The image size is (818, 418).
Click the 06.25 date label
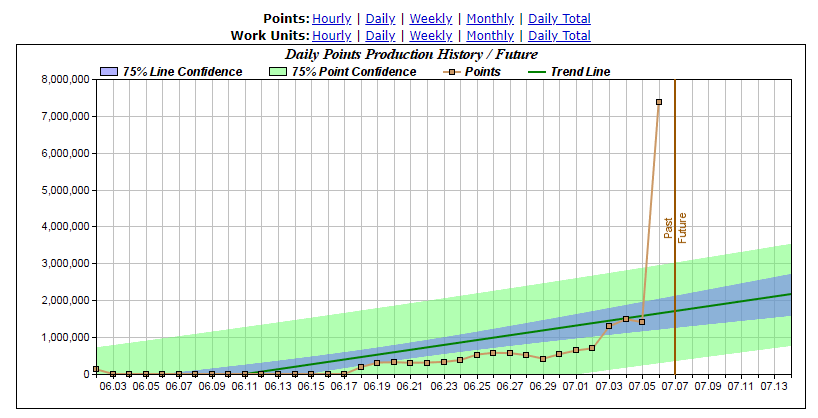pos(477,386)
